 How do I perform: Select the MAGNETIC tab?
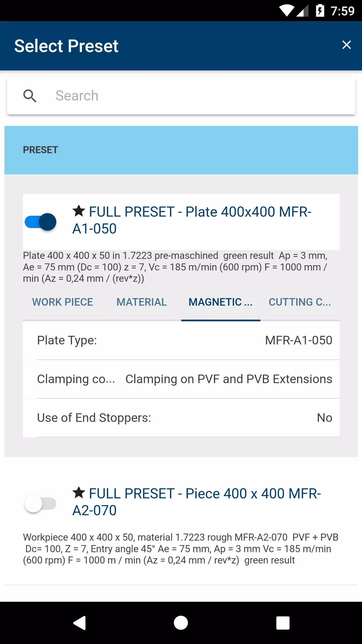point(220,302)
